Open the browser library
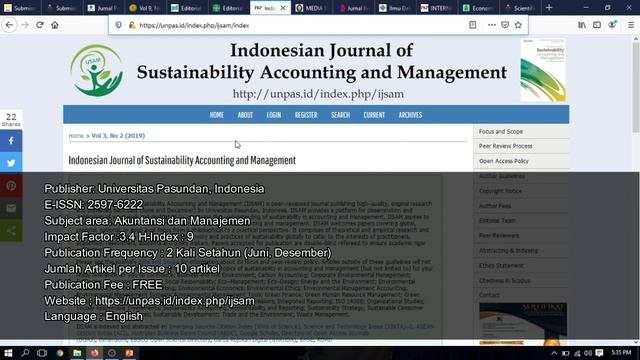 click(x=582, y=25)
